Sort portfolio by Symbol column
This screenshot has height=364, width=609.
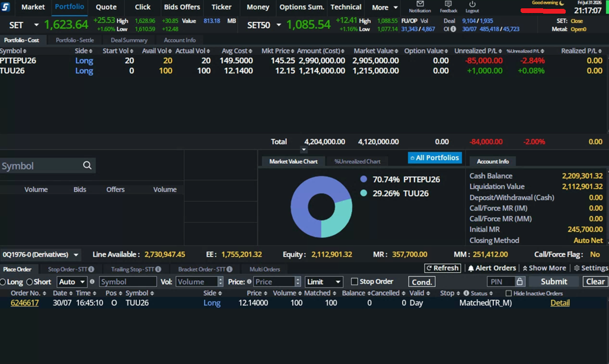point(13,51)
